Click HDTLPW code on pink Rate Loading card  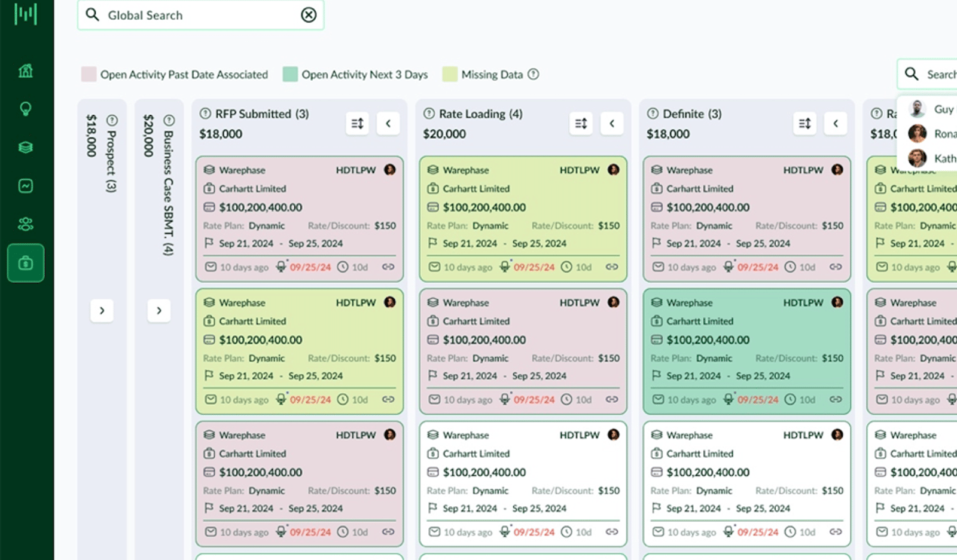[x=580, y=302]
